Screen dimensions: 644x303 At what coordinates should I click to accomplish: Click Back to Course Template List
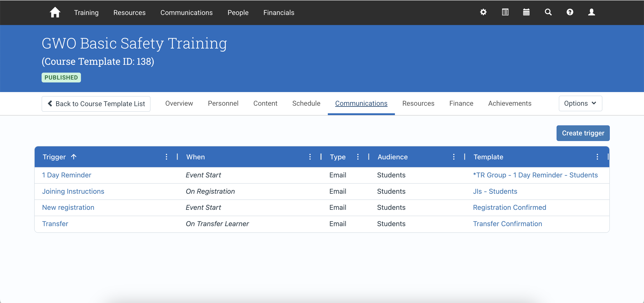[96, 104]
